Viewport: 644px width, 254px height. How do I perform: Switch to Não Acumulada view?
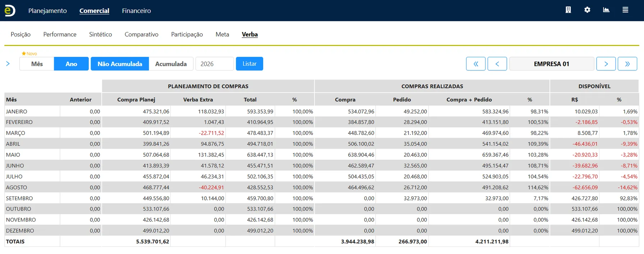(120, 64)
